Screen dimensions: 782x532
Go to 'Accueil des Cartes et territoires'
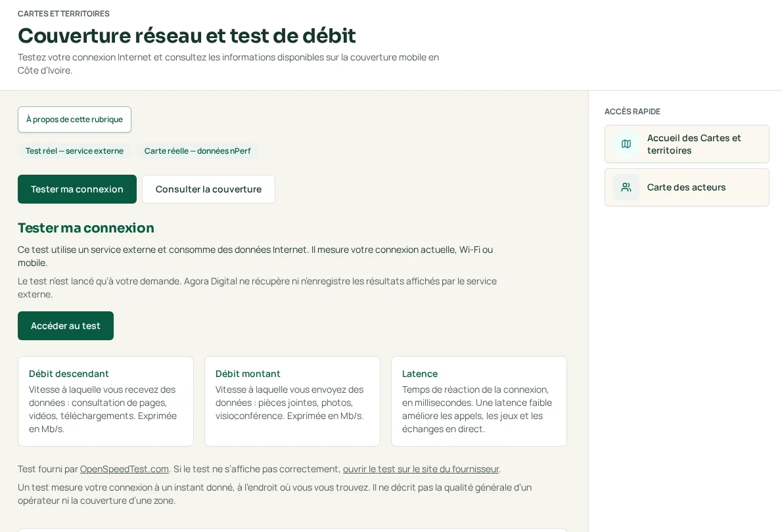(x=687, y=144)
